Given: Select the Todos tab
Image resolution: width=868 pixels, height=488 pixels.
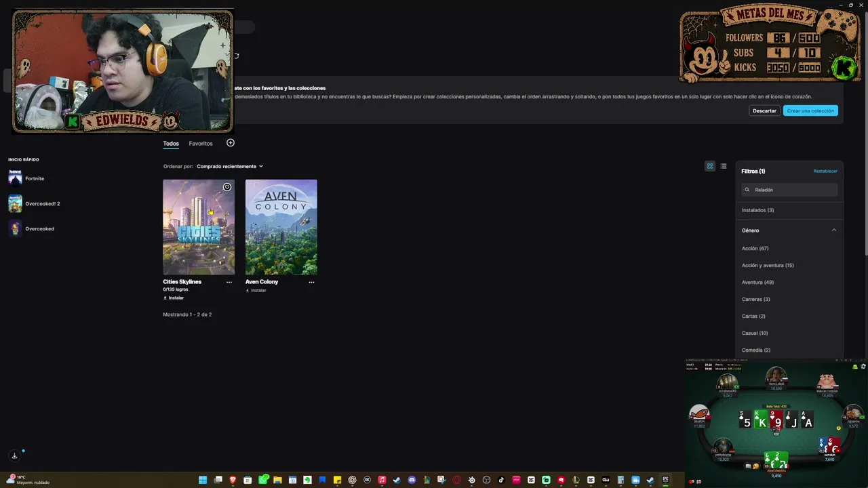Looking at the screenshot, I should coord(171,144).
